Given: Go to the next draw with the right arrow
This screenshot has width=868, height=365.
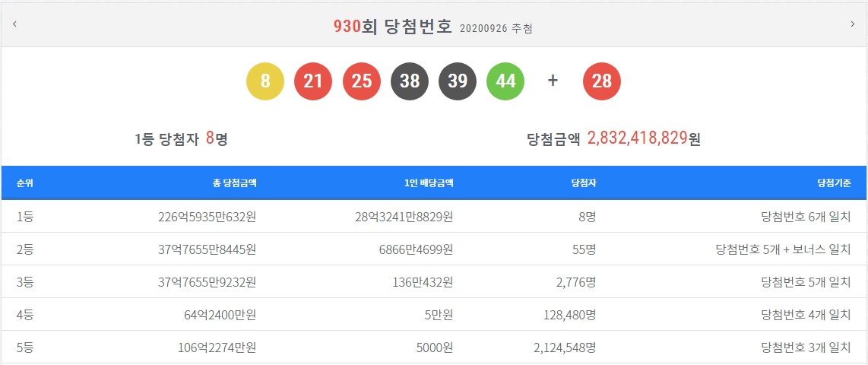Looking at the screenshot, I should coord(853,24).
